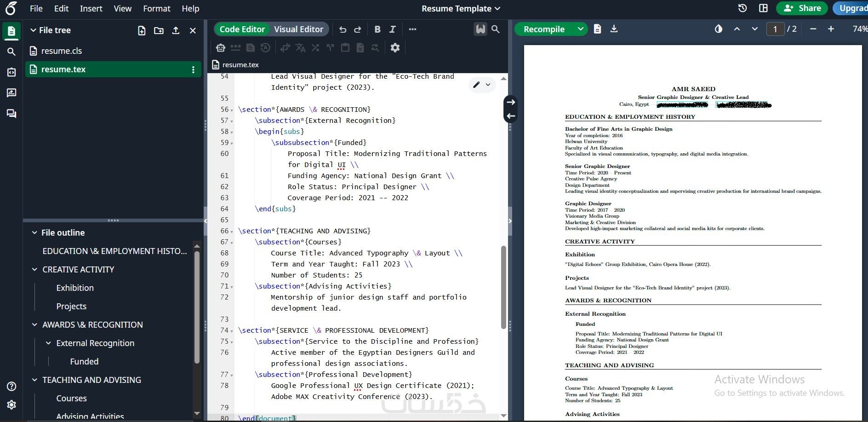Collapse the File outline section

click(x=34, y=233)
